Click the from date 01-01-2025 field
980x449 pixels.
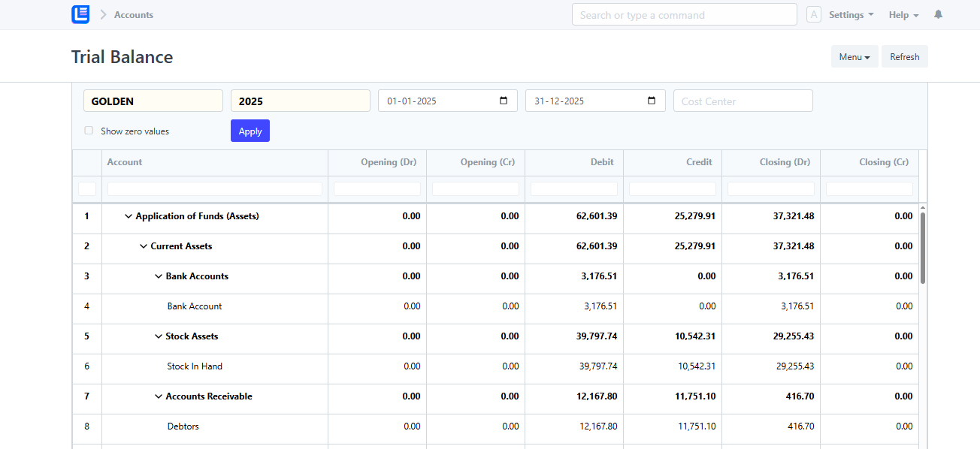(x=448, y=101)
